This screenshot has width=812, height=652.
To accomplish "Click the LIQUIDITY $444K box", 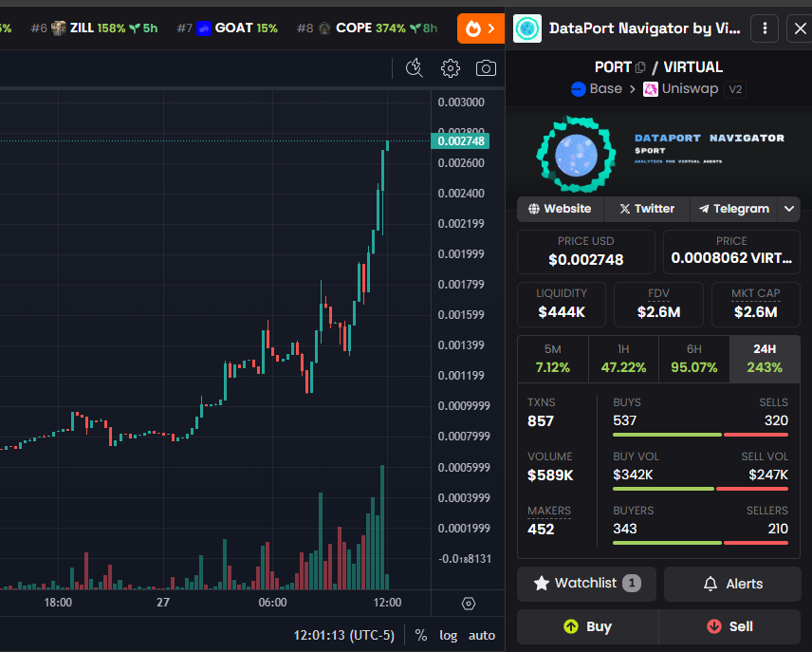I will click(x=562, y=305).
